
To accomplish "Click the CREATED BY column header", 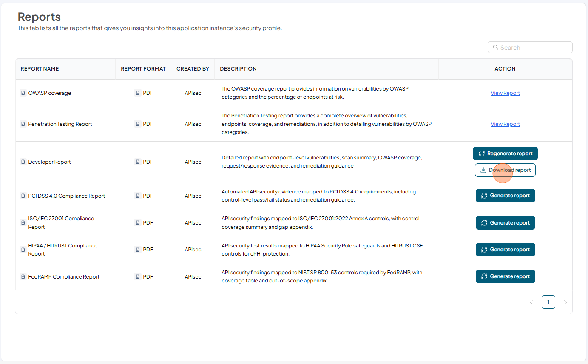I will tap(193, 68).
